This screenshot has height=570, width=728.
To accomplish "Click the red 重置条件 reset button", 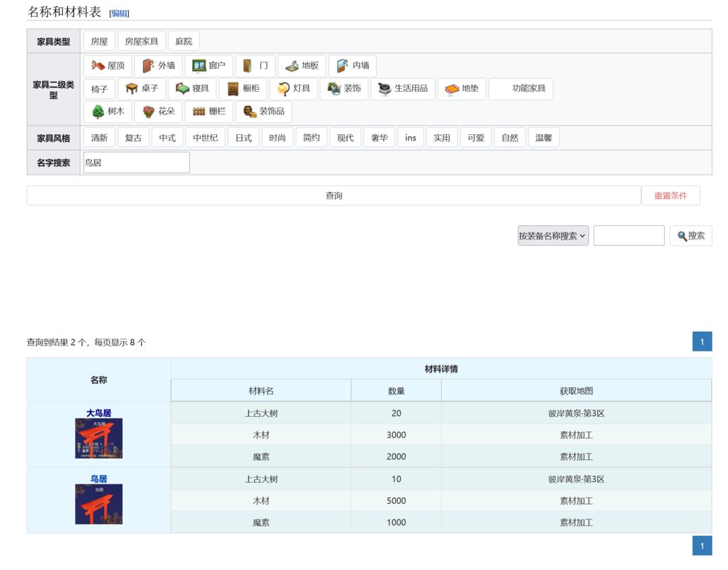I will (671, 196).
